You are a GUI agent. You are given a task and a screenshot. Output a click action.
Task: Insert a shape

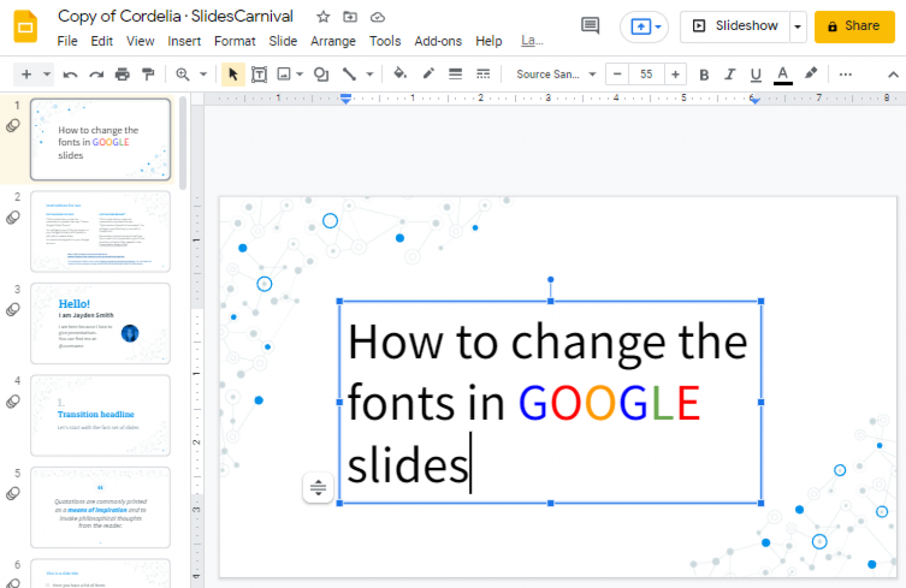tap(321, 74)
